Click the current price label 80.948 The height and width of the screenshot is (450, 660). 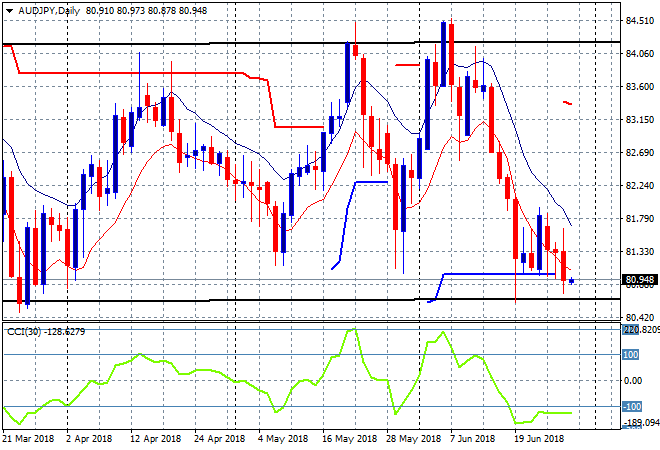[x=639, y=281]
